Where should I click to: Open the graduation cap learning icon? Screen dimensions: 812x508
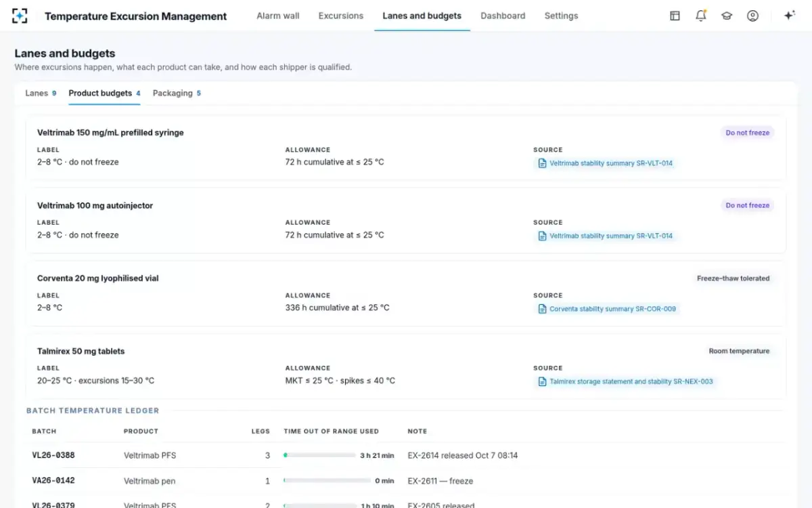coord(727,16)
